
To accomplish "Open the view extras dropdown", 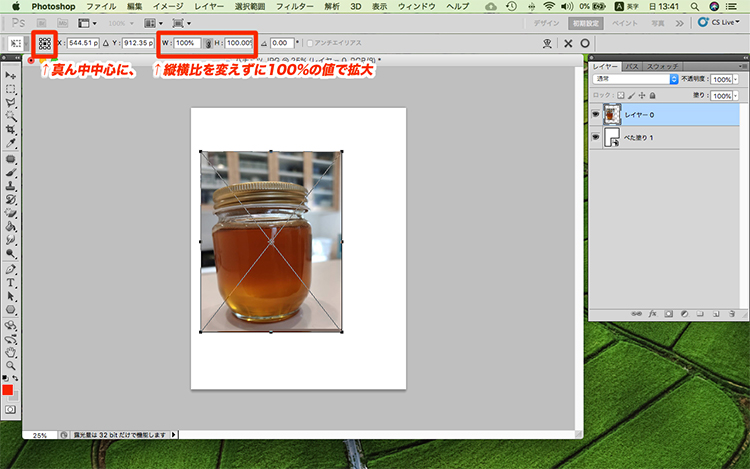I will tap(88, 23).
